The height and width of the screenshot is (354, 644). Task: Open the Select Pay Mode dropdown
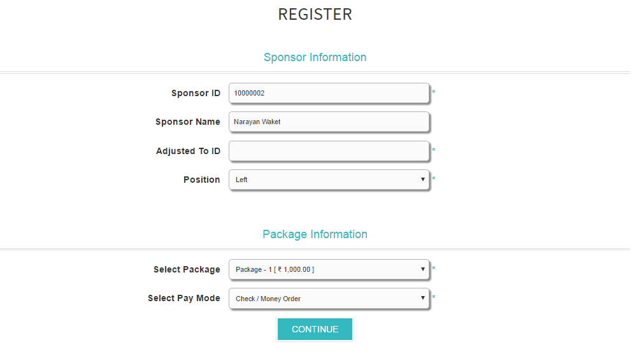pyautogui.click(x=329, y=298)
